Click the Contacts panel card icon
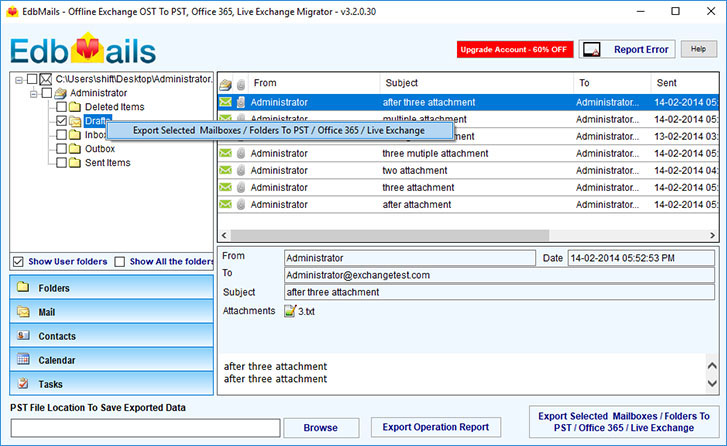The image size is (727, 446). pos(23,335)
